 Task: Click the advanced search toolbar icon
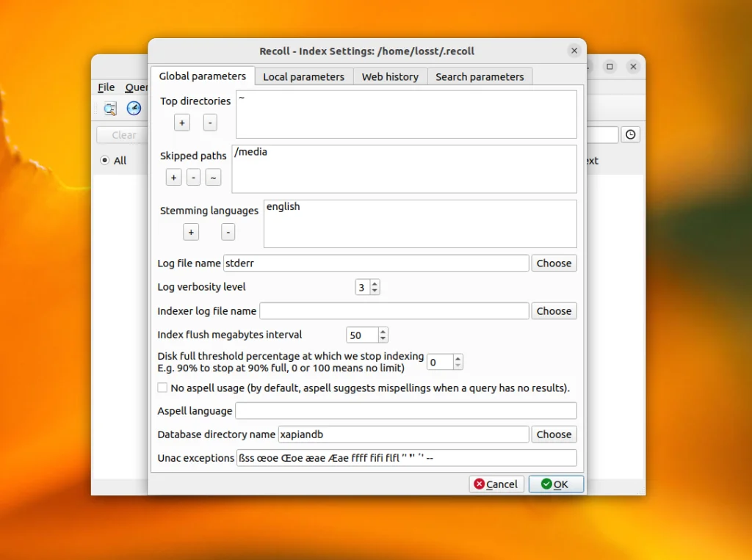coord(110,109)
